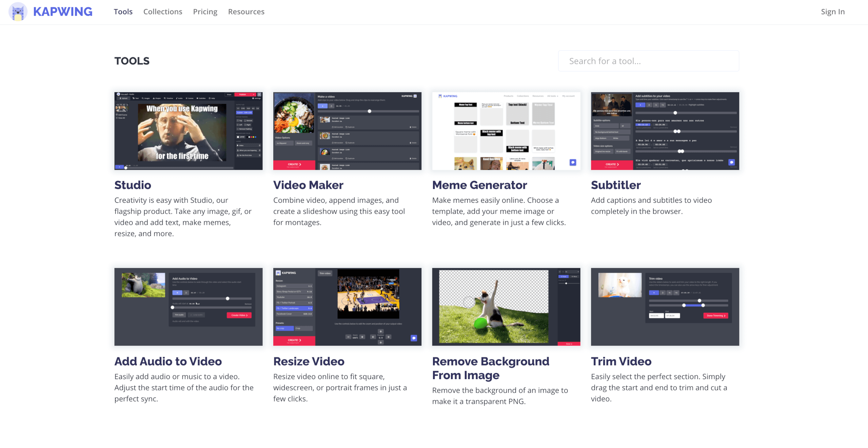Open the Video Maker thumbnail
This screenshot has width=868, height=448.
(347, 131)
